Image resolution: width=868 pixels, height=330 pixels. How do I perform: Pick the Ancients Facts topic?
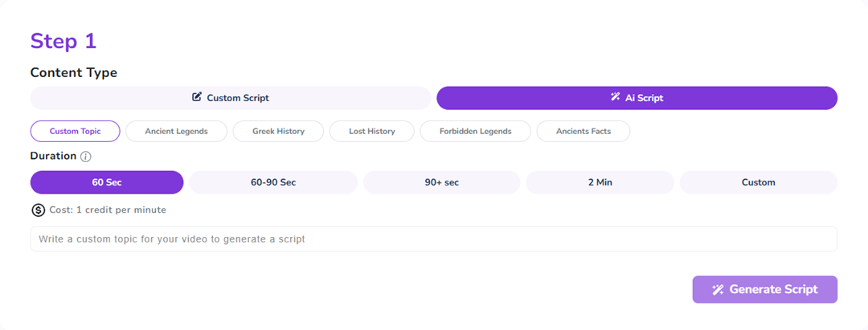583,131
